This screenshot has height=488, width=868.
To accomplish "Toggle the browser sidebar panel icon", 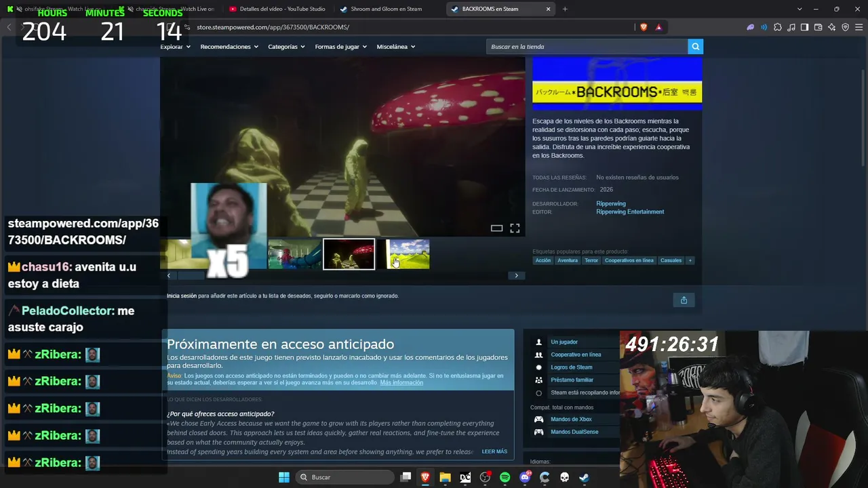I will pos(804,27).
